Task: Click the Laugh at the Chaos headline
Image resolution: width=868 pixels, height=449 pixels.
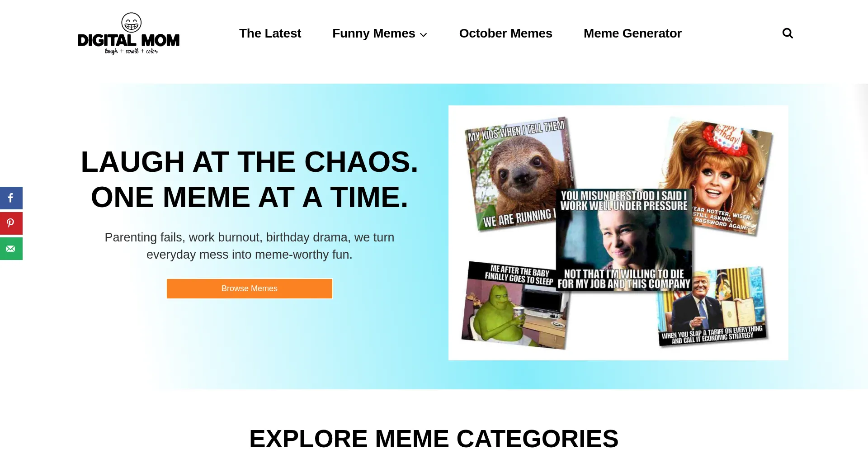Action: [250, 180]
